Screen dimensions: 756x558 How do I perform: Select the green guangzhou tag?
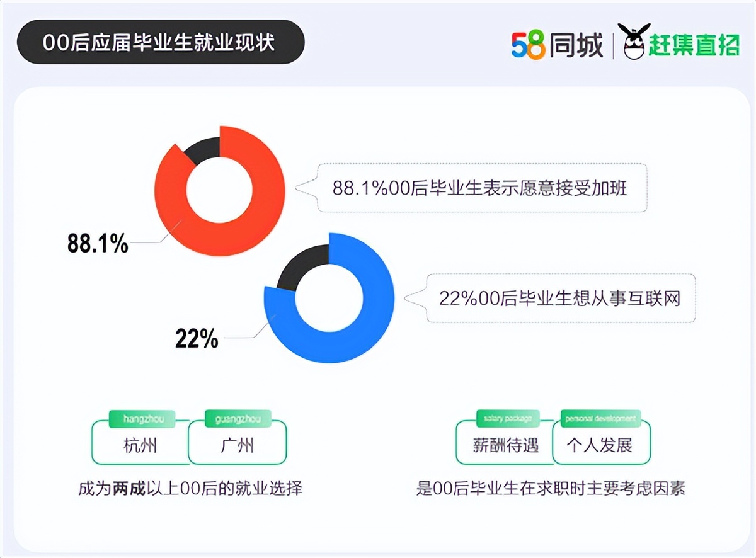point(238,418)
